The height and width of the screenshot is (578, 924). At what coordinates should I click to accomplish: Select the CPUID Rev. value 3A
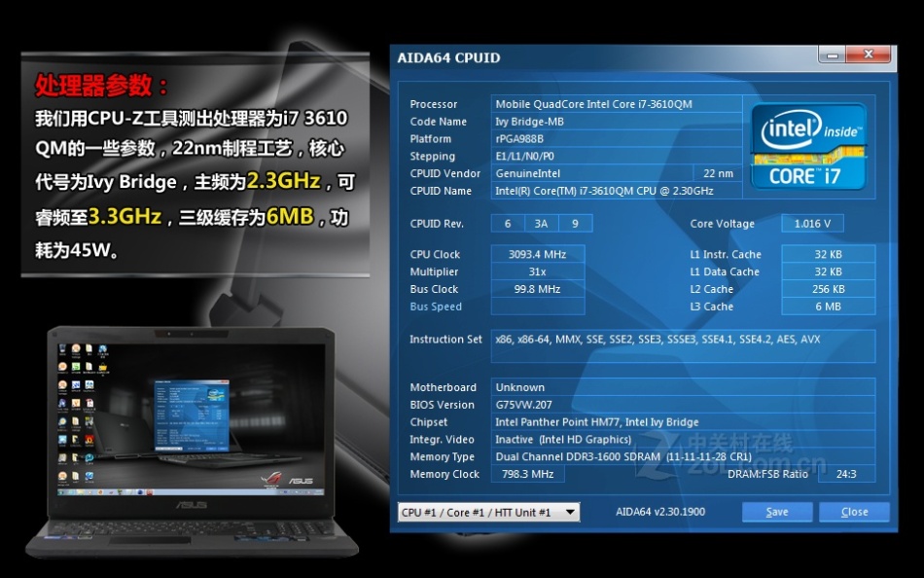coord(541,224)
